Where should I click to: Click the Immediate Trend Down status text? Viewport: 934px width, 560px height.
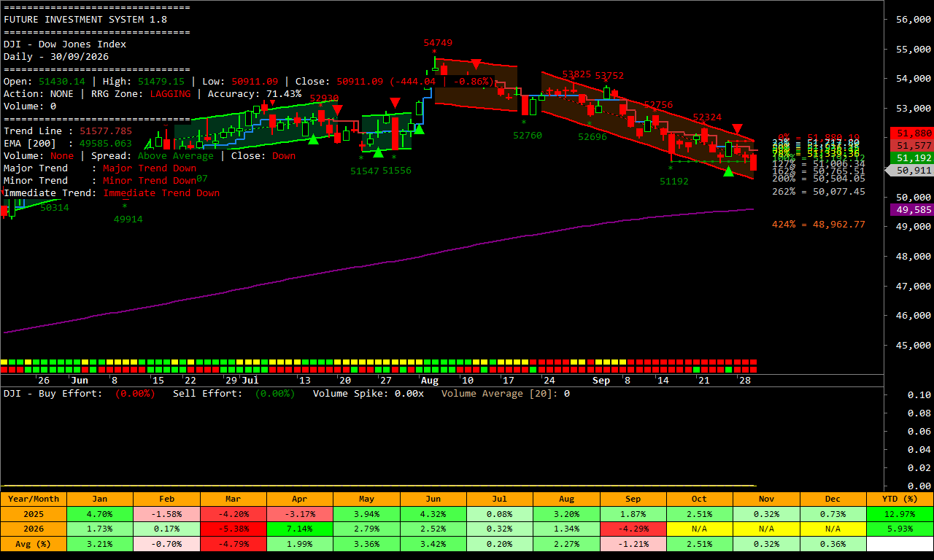(x=161, y=192)
